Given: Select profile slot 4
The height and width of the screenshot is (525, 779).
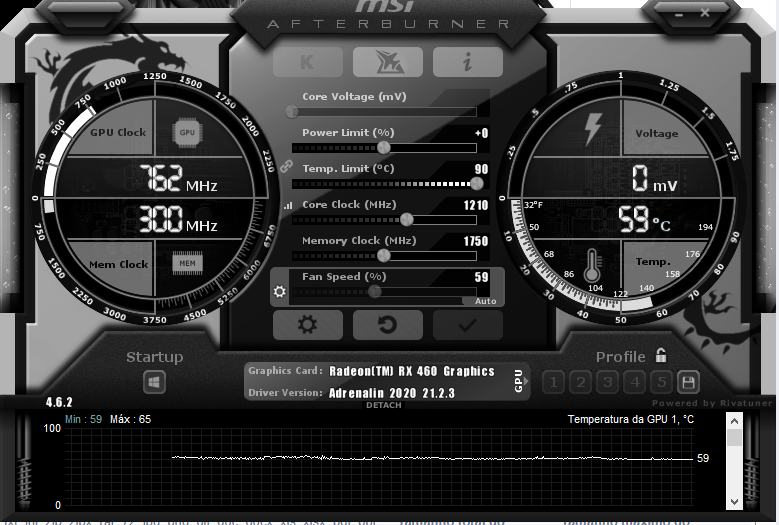Looking at the screenshot, I should 634,382.
